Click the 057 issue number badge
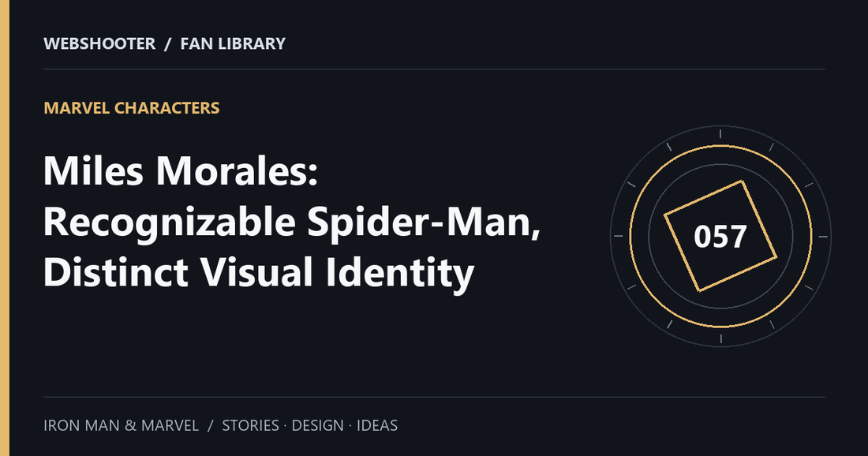Viewport: 868px width, 456px height. click(x=720, y=237)
